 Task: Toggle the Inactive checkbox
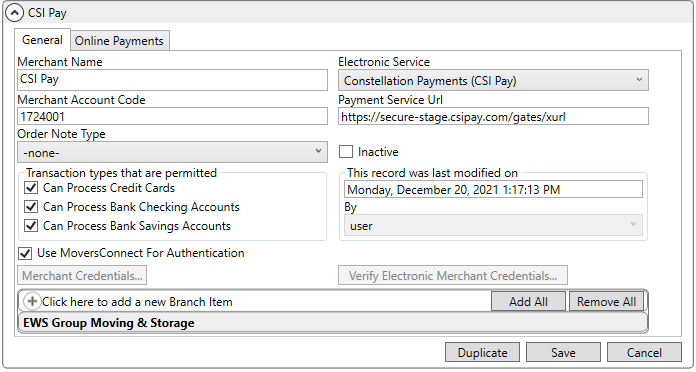[x=346, y=152]
